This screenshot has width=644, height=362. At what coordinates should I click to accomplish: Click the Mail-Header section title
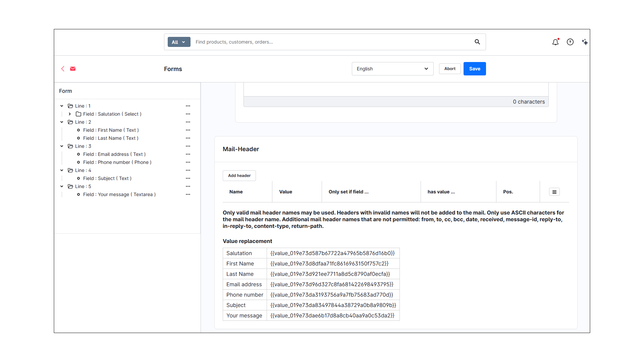pyautogui.click(x=241, y=149)
